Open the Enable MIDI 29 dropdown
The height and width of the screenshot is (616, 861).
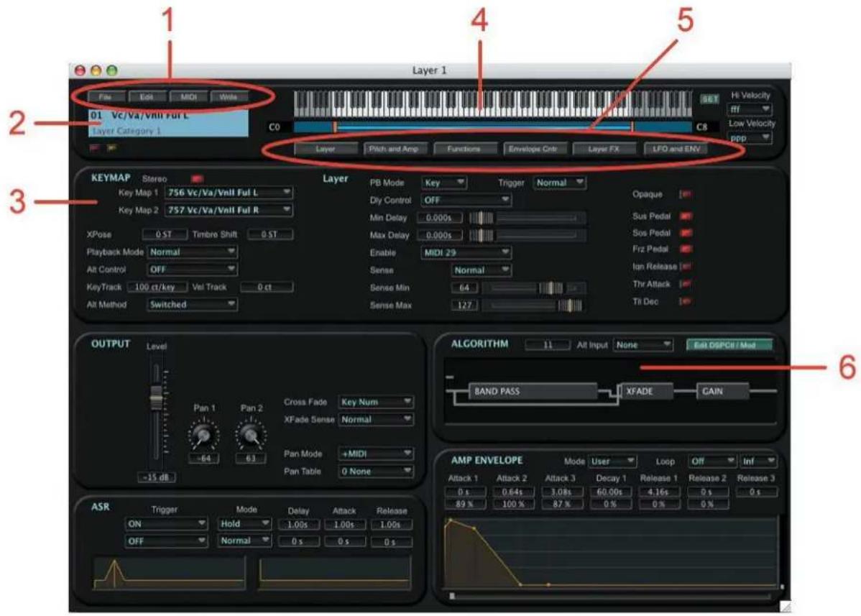coord(466,252)
